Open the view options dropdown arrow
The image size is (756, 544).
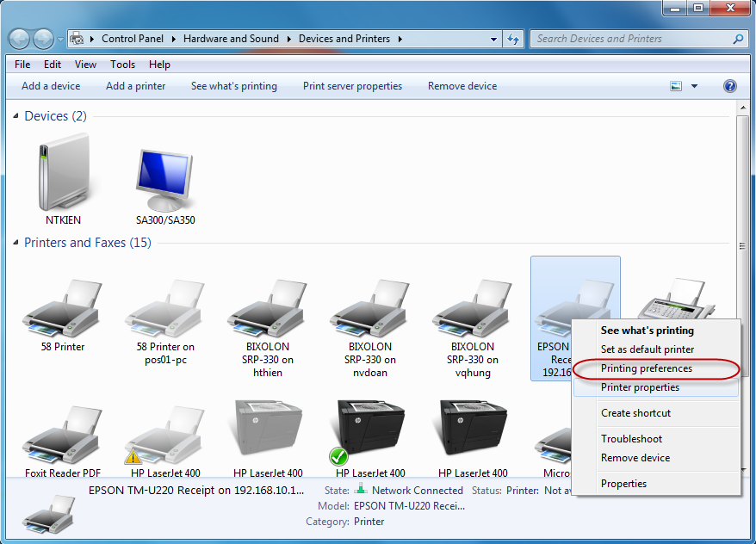coord(694,86)
